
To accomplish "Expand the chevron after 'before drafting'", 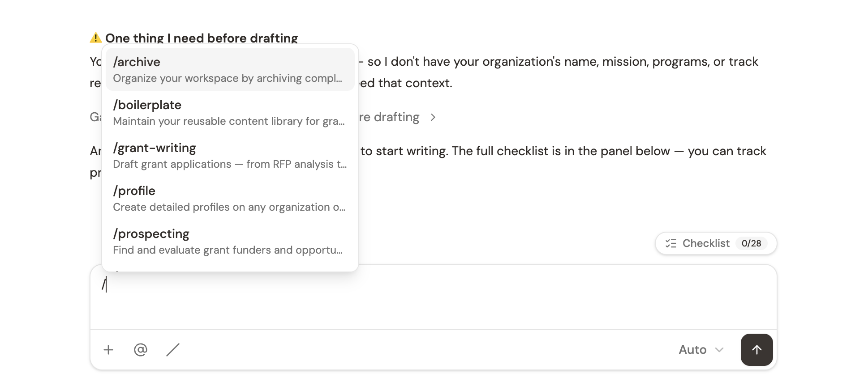I will pyautogui.click(x=433, y=117).
